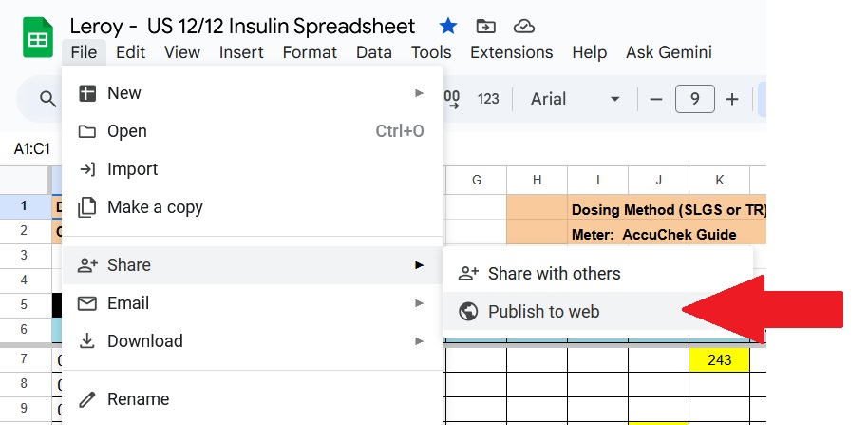Open the Extensions menu
The width and height of the screenshot is (868, 425).
pyautogui.click(x=511, y=52)
